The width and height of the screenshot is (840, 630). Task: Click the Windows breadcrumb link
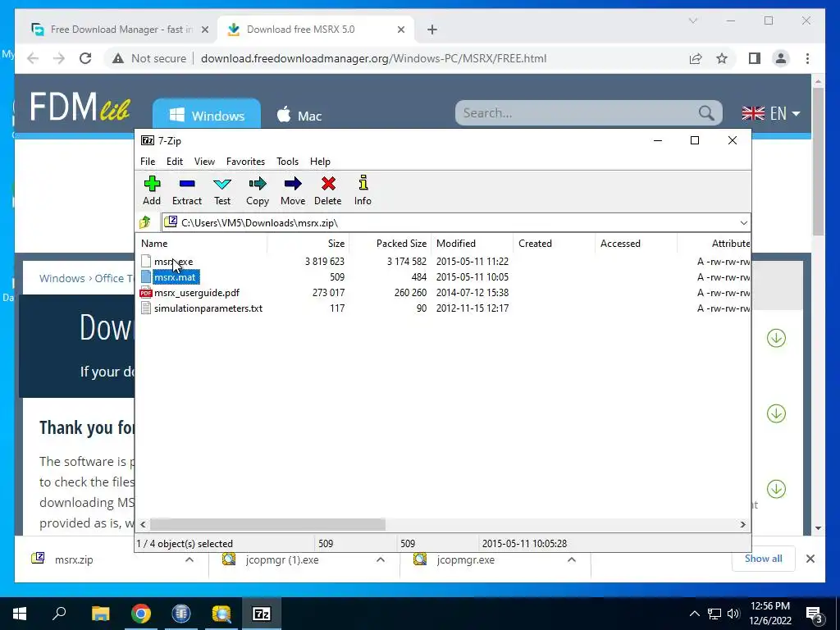coord(62,278)
